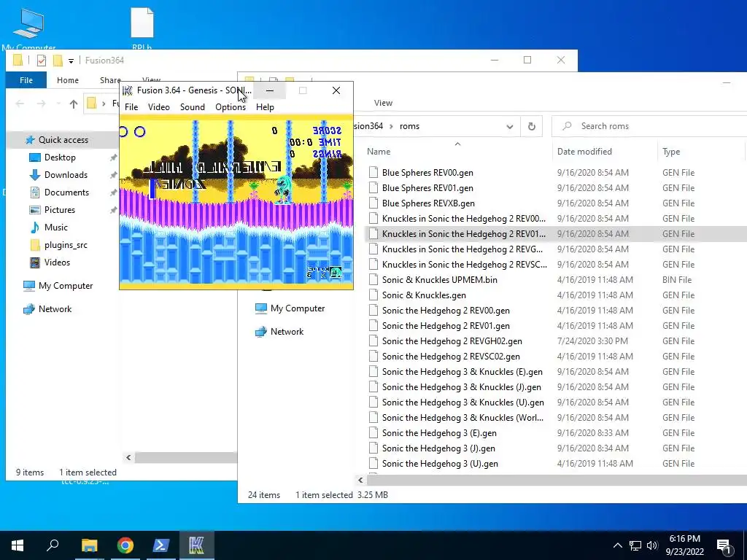Open plugins_src folder in navigation pane
Image resolution: width=747 pixels, height=560 pixels.
tap(65, 245)
